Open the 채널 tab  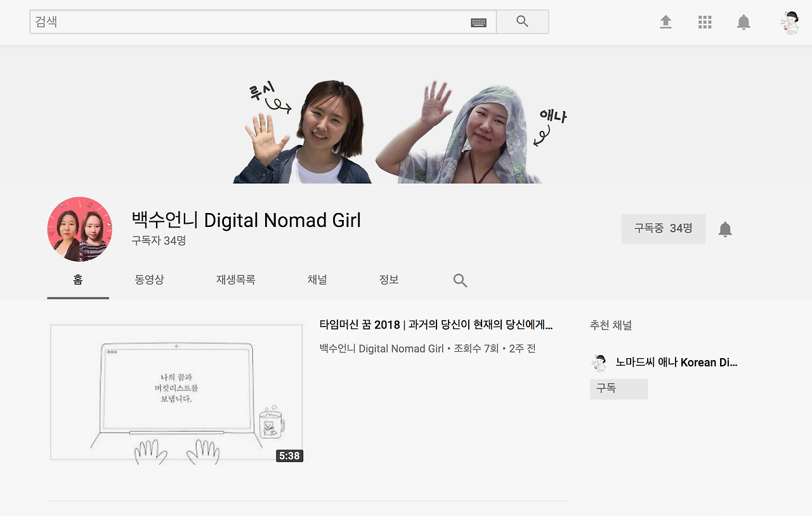(318, 280)
